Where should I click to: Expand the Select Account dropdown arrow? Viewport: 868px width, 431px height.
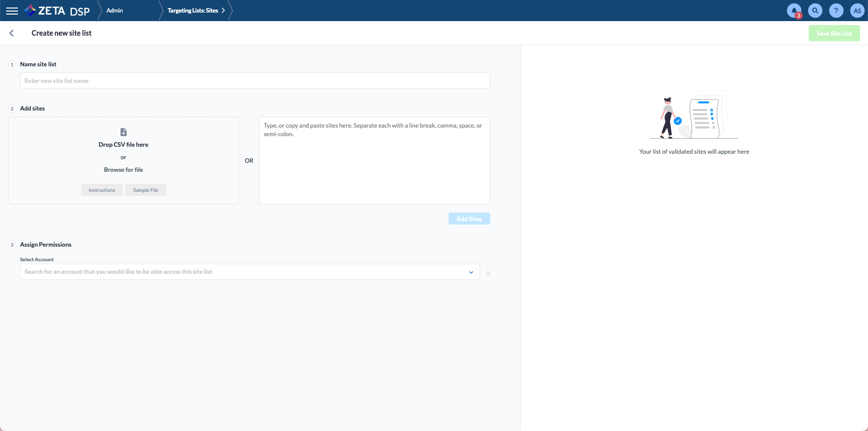click(x=471, y=272)
